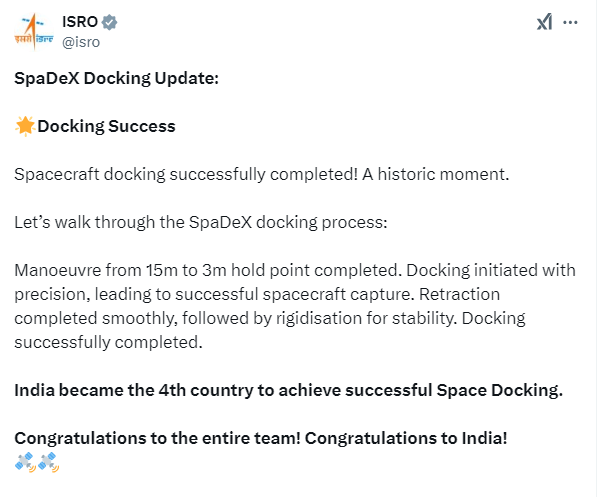The width and height of the screenshot is (602, 497).
Task: Open the ISRO profile avatar logo
Action: point(34,31)
